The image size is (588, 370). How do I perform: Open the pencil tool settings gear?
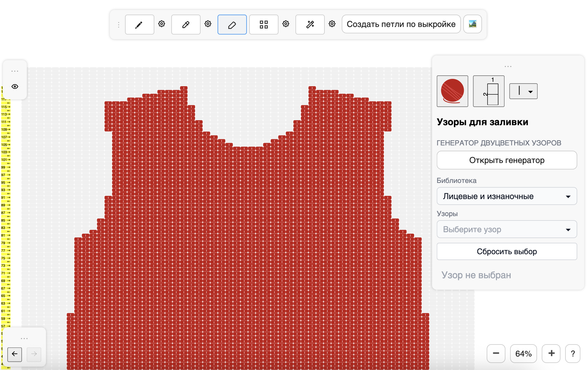tap(162, 24)
